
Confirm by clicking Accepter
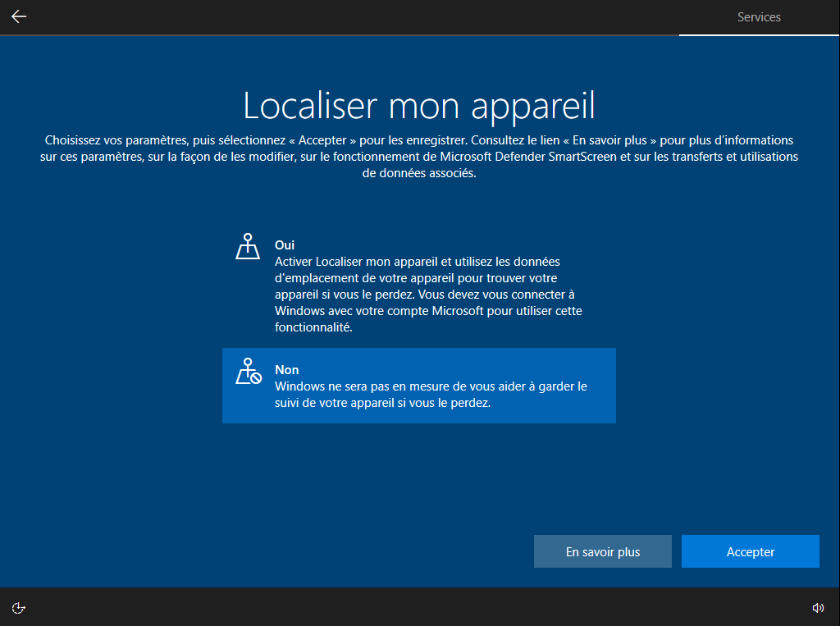750,552
